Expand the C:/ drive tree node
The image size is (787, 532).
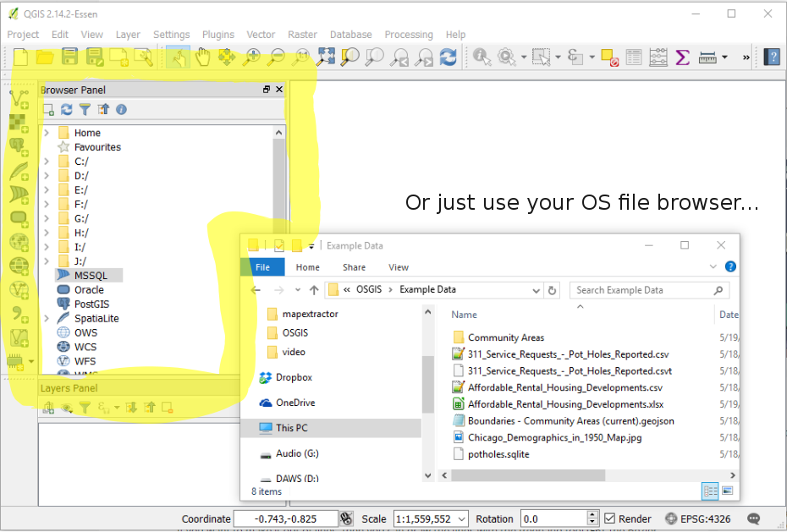tap(47, 162)
